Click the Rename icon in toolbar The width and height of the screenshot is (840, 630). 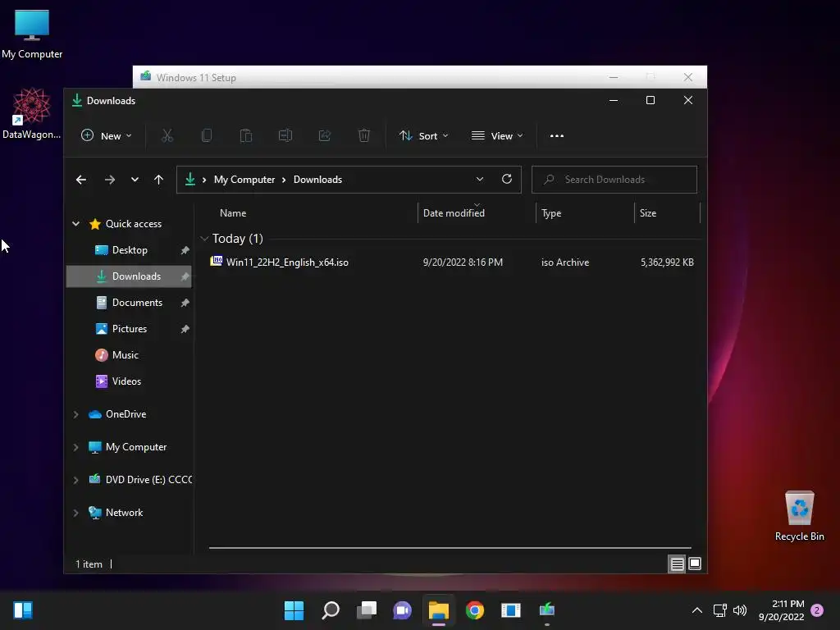(285, 135)
